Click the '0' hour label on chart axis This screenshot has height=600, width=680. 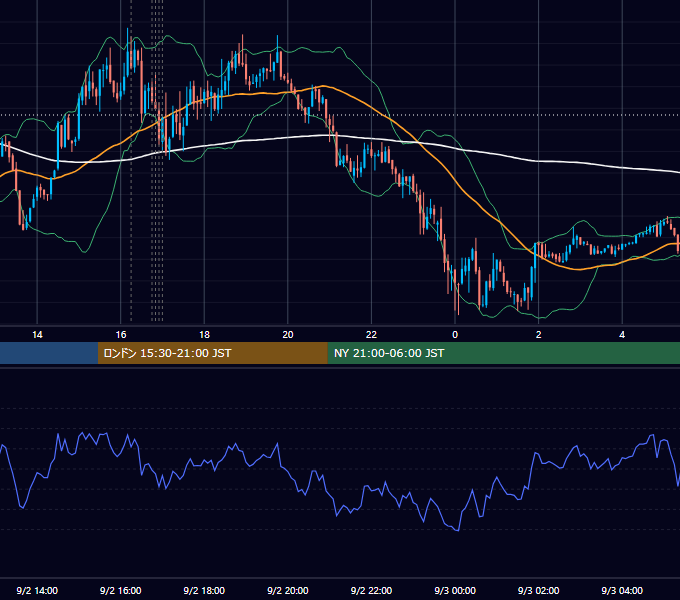455,335
